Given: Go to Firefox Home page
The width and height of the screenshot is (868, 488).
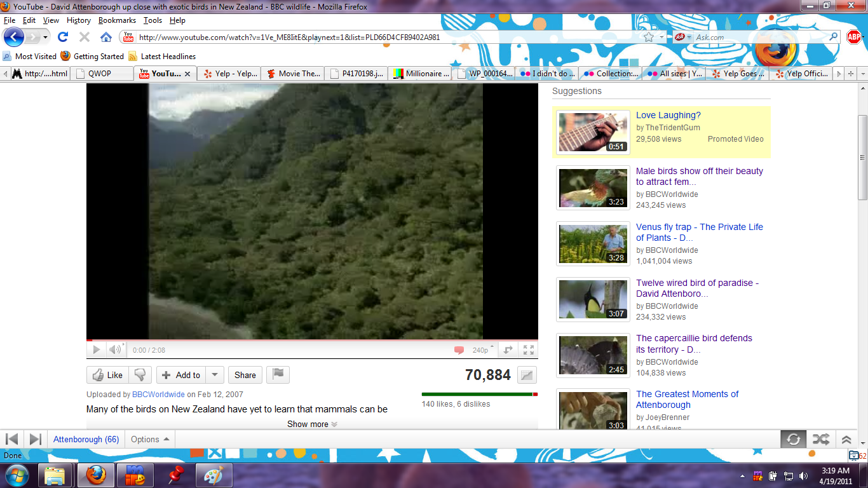Looking at the screenshot, I should click(106, 37).
